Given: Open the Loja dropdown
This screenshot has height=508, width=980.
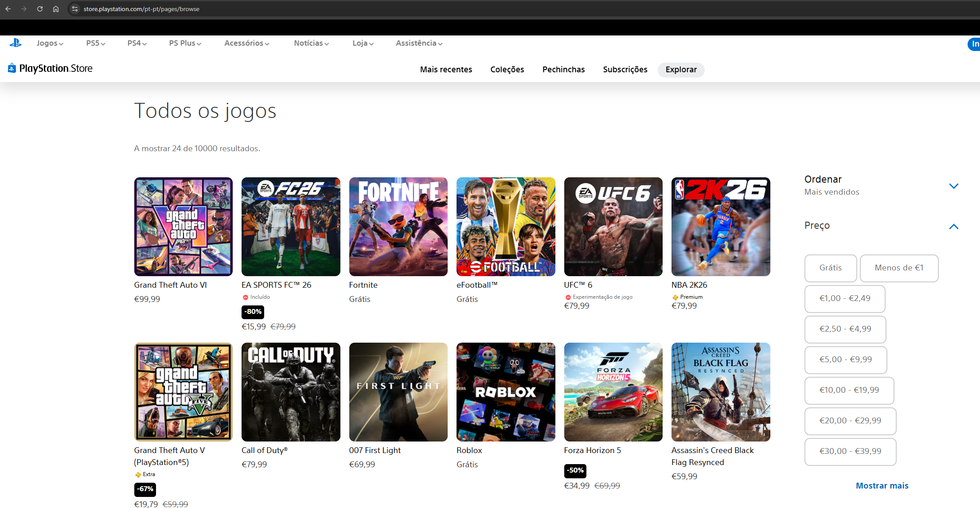Looking at the screenshot, I should [x=363, y=43].
